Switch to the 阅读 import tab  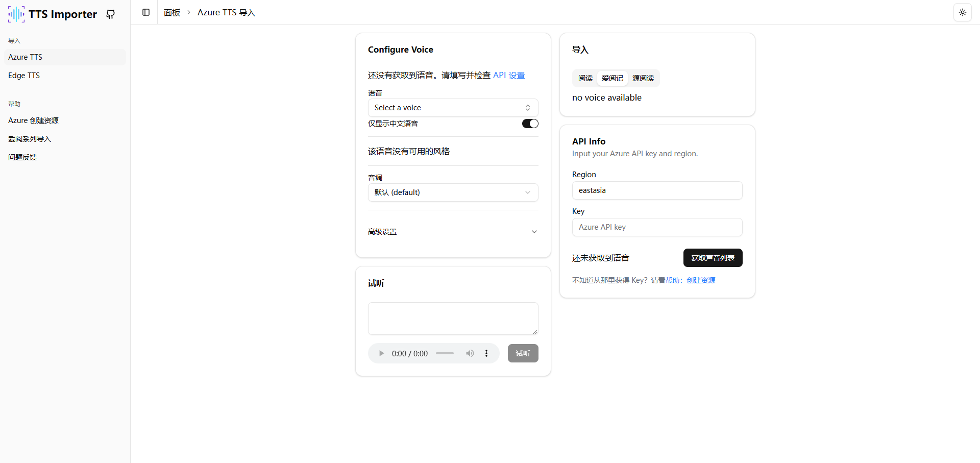pos(585,78)
